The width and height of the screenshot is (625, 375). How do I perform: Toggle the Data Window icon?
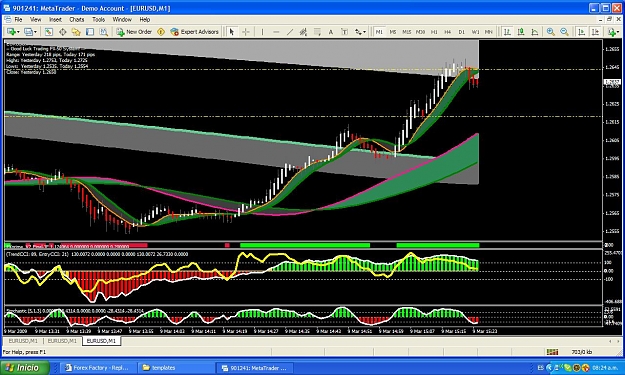(x=63, y=32)
